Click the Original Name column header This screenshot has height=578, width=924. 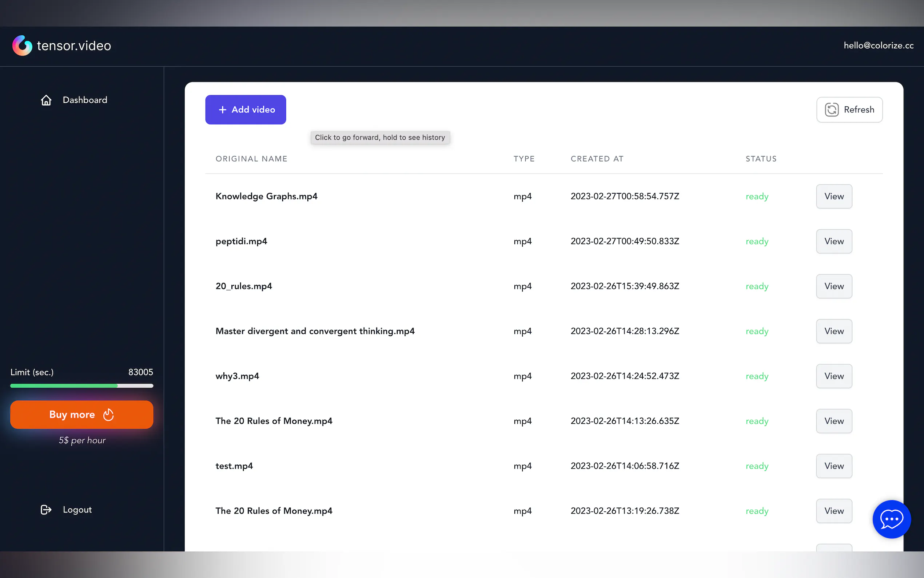click(251, 159)
